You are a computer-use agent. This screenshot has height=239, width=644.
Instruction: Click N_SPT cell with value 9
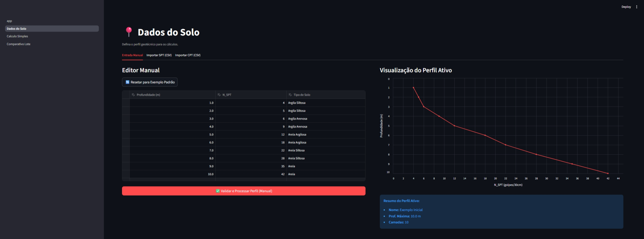pos(251,127)
